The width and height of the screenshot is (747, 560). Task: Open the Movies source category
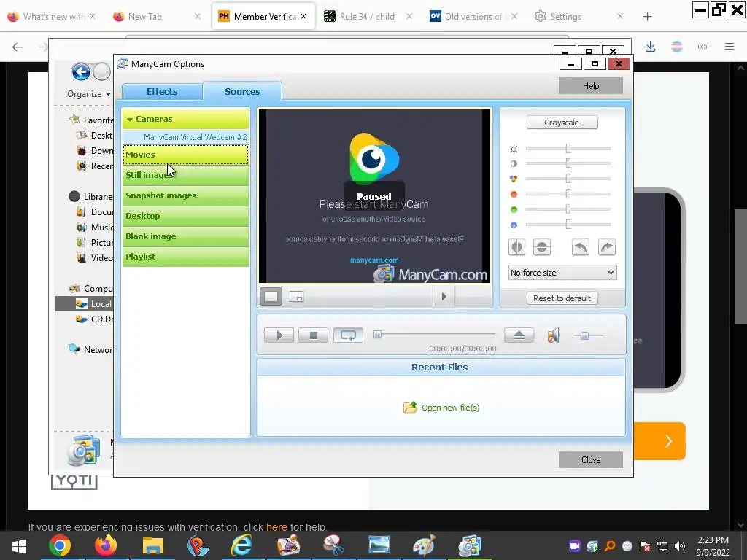[185, 155]
